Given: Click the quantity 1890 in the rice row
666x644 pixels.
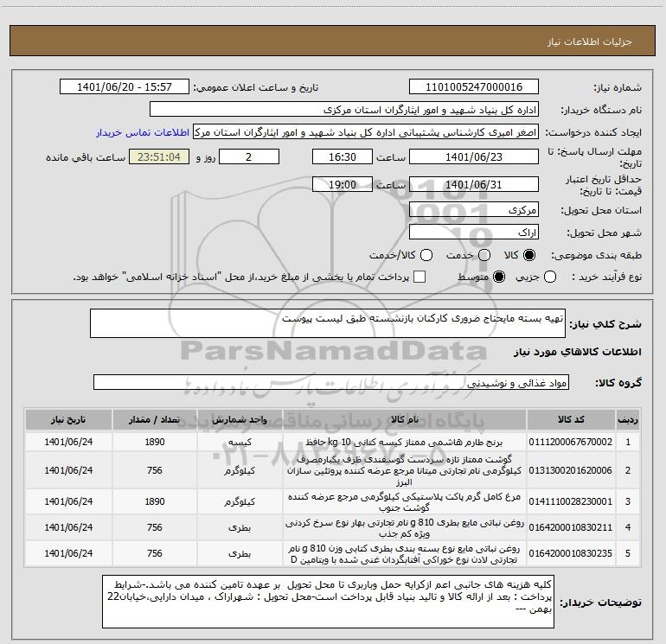Looking at the screenshot, I should point(155,442).
